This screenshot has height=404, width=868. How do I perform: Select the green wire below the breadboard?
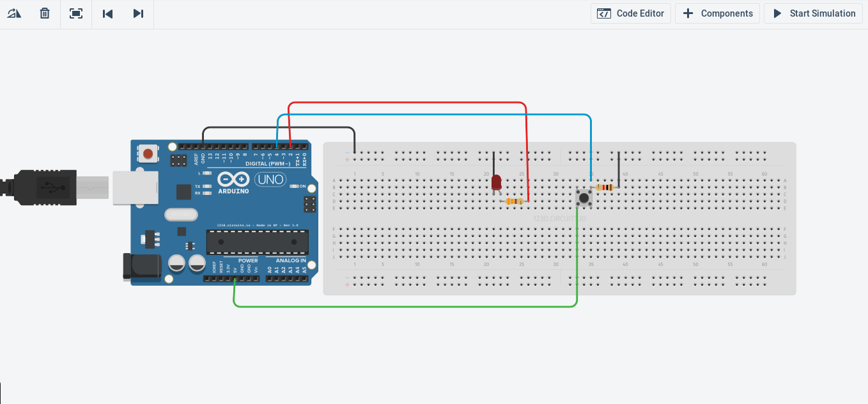pyautogui.click(x=403, y=307)
